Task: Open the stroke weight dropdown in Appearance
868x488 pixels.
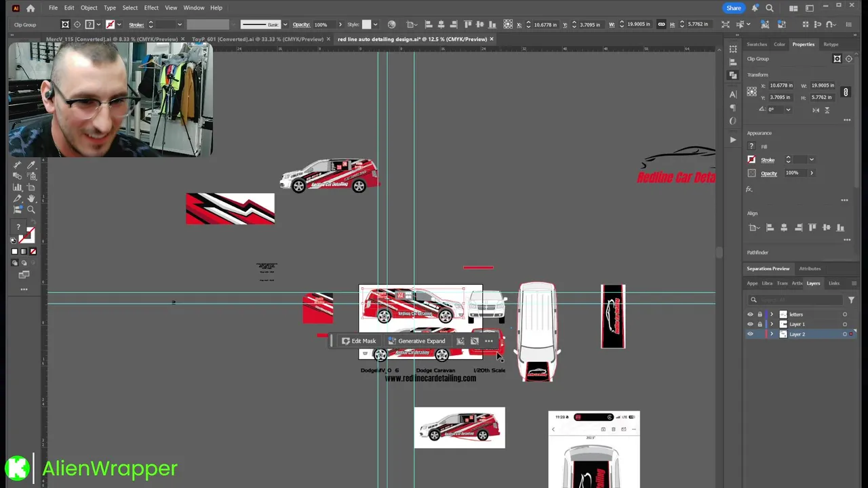Action: [x=811, y=160]
